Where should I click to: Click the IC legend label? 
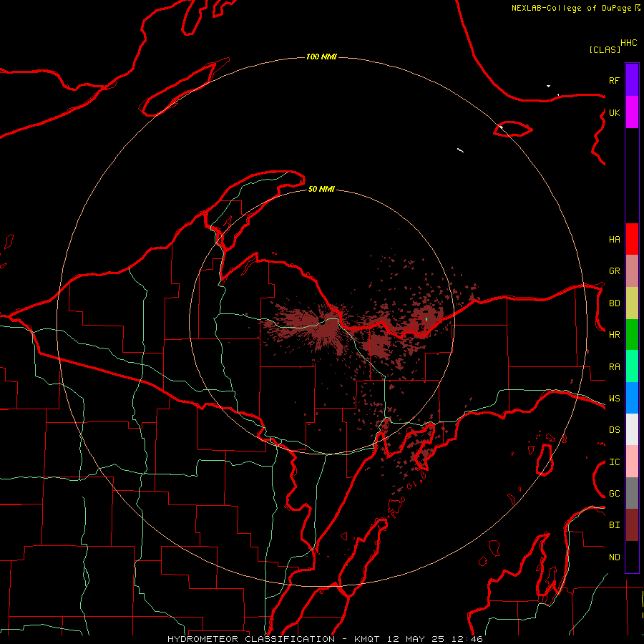(x=614, y=462)
